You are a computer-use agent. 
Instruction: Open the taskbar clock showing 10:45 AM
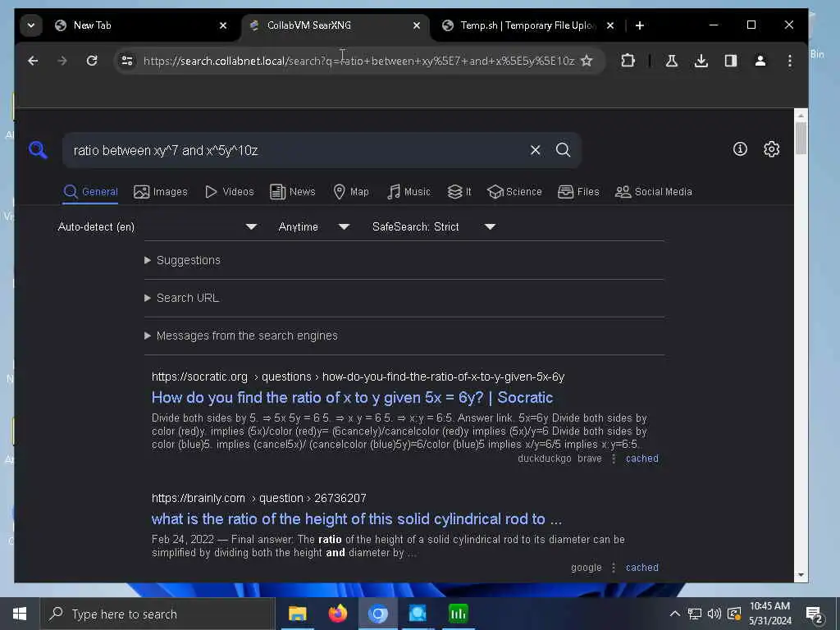(769, 614)
